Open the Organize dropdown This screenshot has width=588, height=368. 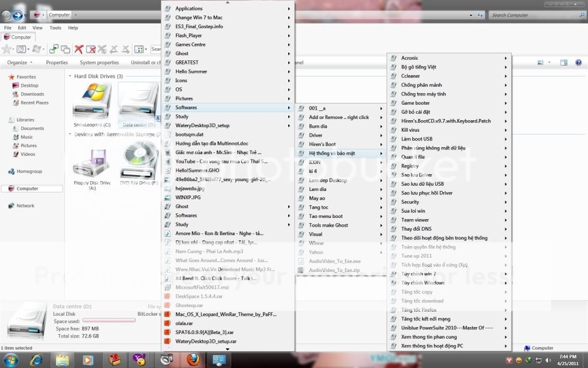[20, 62]
